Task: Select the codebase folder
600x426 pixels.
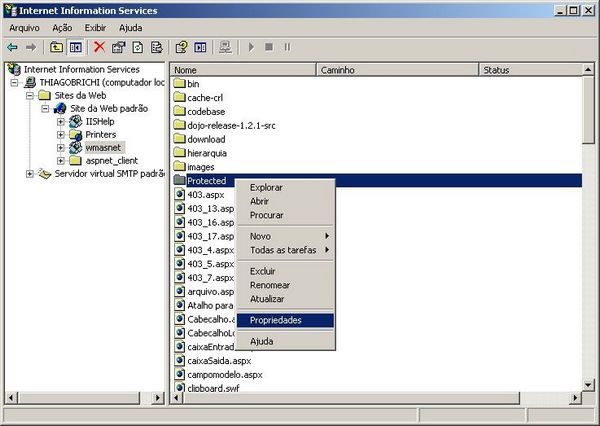Action: (x=206, y=112)
